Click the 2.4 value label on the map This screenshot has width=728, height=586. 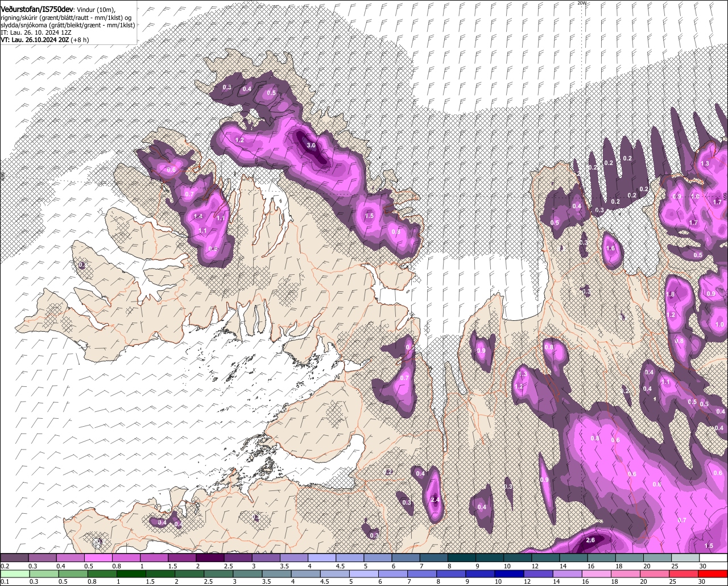pos(436,500)
